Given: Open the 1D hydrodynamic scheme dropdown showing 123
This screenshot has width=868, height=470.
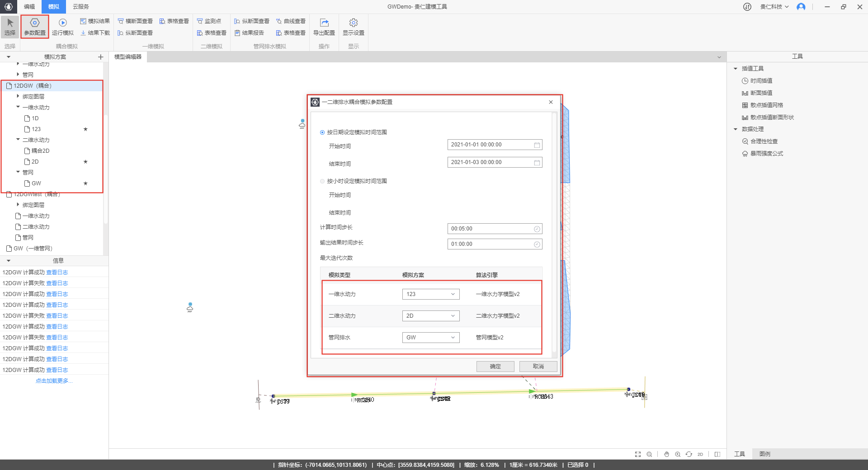Looking at the screenshot, I should click(430, 294).
